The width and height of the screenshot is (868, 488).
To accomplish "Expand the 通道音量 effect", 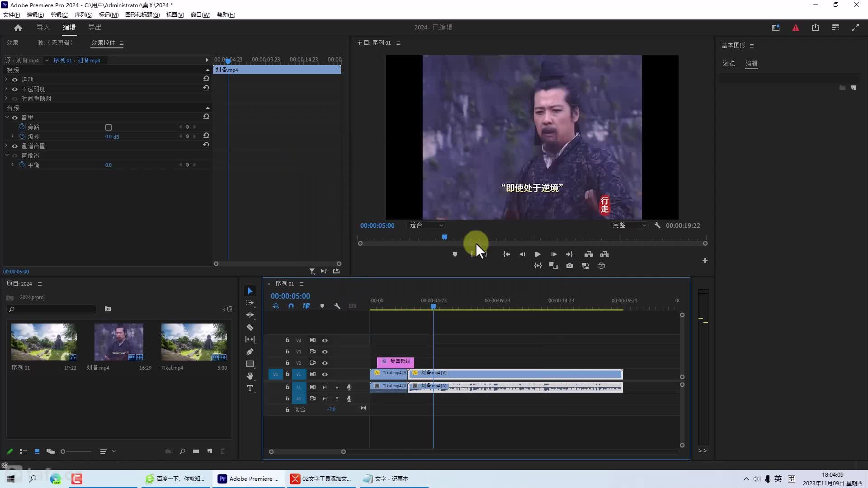I will [x=6, y=145].
